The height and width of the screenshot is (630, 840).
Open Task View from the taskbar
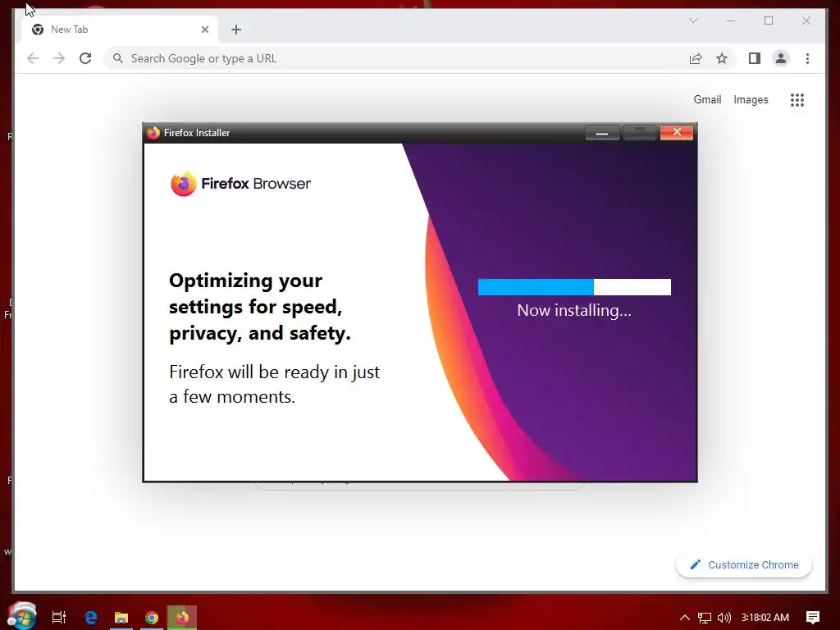click(59, 617)
